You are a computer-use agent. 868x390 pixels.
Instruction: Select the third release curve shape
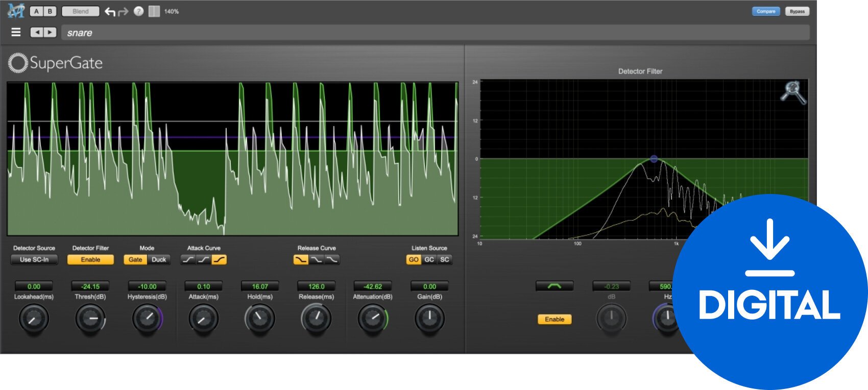pos(332,259)
